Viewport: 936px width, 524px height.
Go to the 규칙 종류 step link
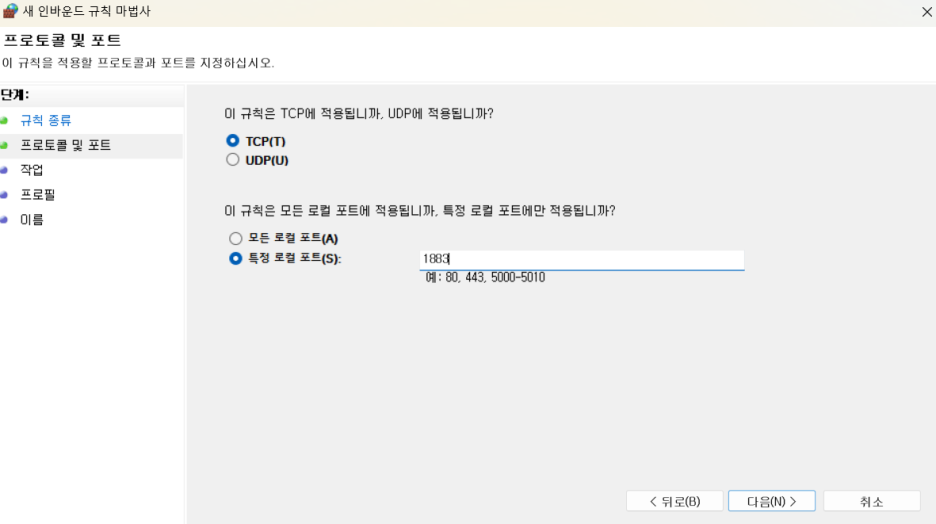coord(45,121)
